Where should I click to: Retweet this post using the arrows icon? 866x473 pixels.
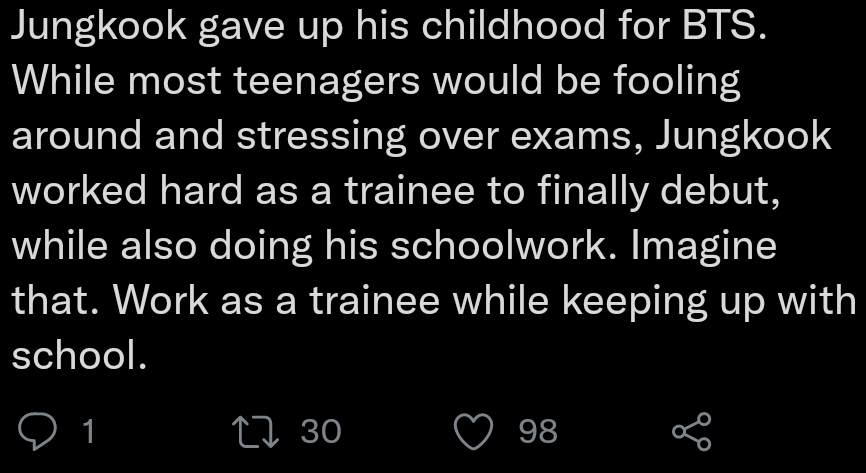pyautogui.click(x=250, y=431)
